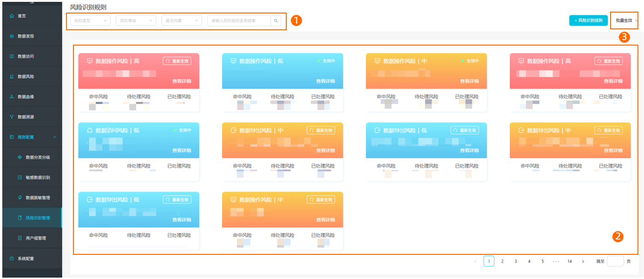Click the 数据操作风险 | 低 card title
644x279 pixels.
pos(261,61)
